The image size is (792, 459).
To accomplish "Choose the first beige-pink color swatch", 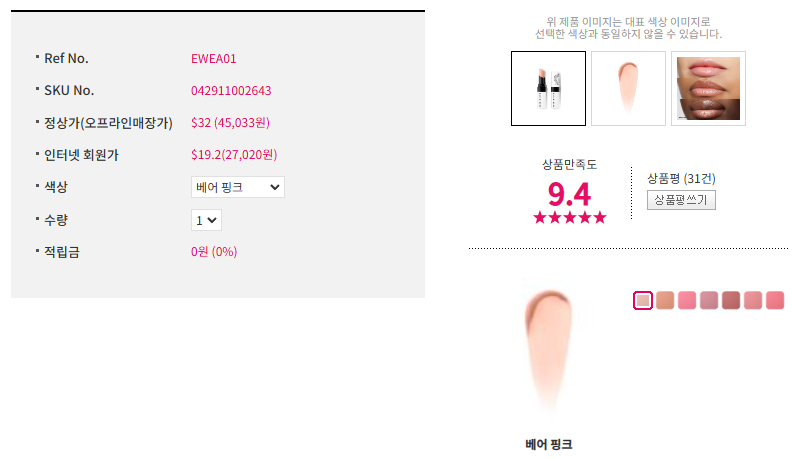I will (643, 300).
